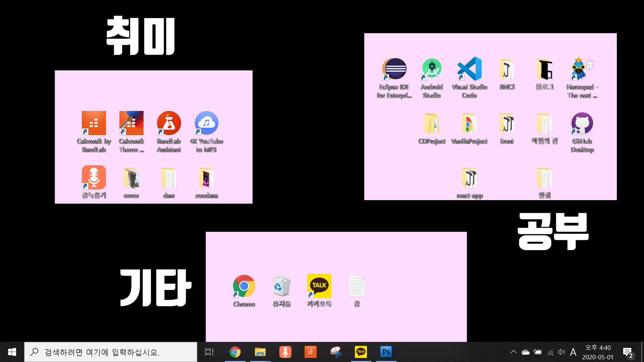Expand hidden system tray icons chevron
The height and width of the screenshot is (362, 644).
point(513,352)
